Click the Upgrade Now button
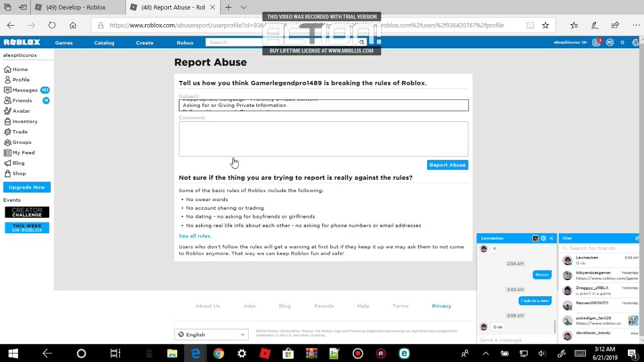This screenshot has height=362, width=644. pos(27,187)
